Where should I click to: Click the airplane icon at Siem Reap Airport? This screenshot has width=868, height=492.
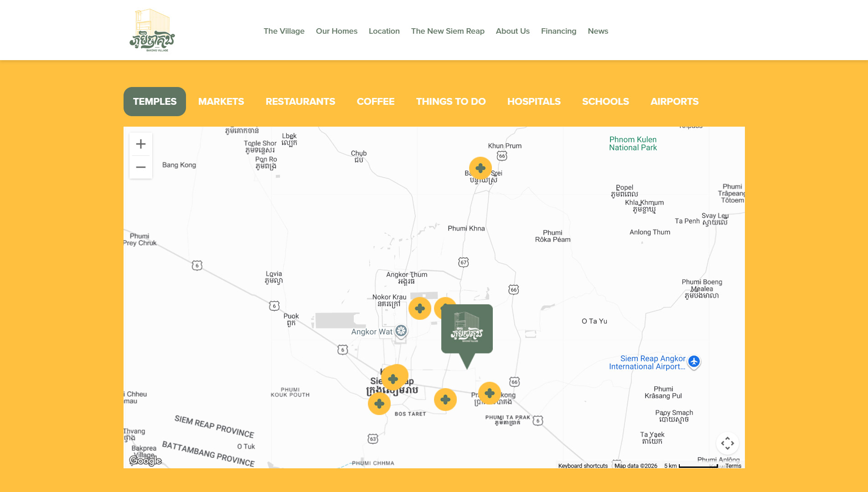(694, 363)
